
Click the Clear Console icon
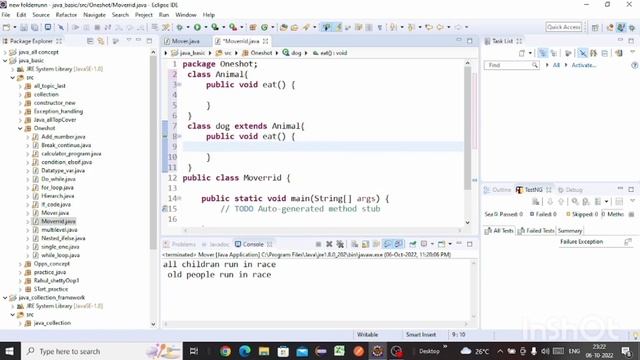pyautogui.click(x=355, y=244)
